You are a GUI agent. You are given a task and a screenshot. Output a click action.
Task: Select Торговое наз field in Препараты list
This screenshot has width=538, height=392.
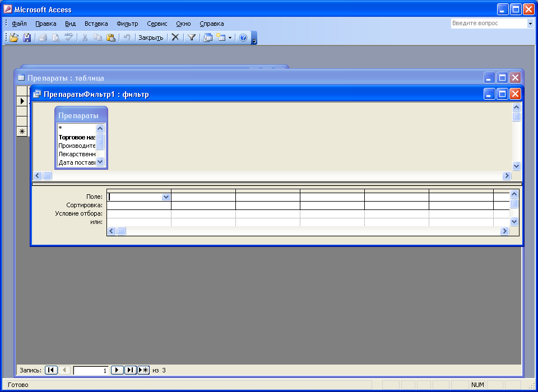(x=76, y=137)
